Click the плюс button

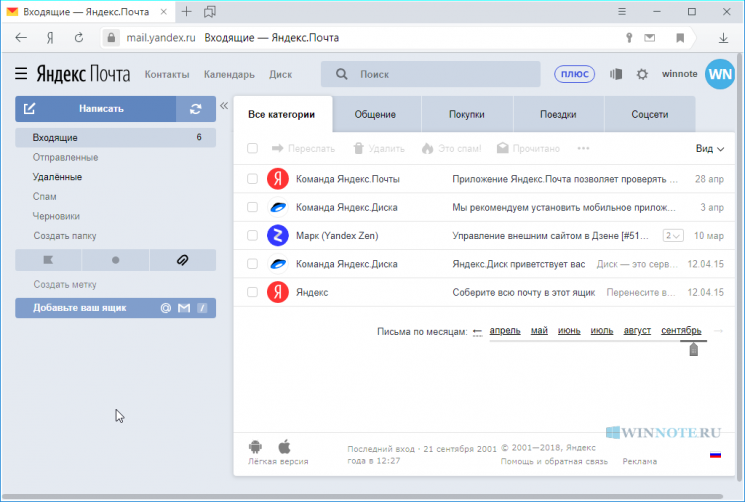pos(574,74)
